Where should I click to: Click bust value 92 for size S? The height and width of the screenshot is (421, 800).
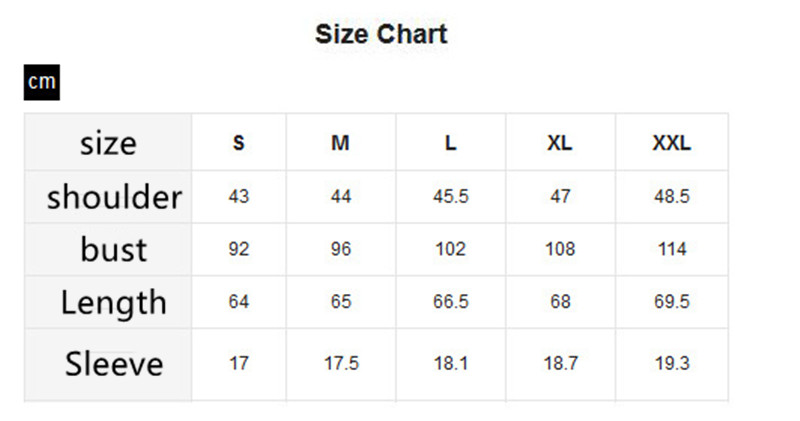(x=238, y=249)
